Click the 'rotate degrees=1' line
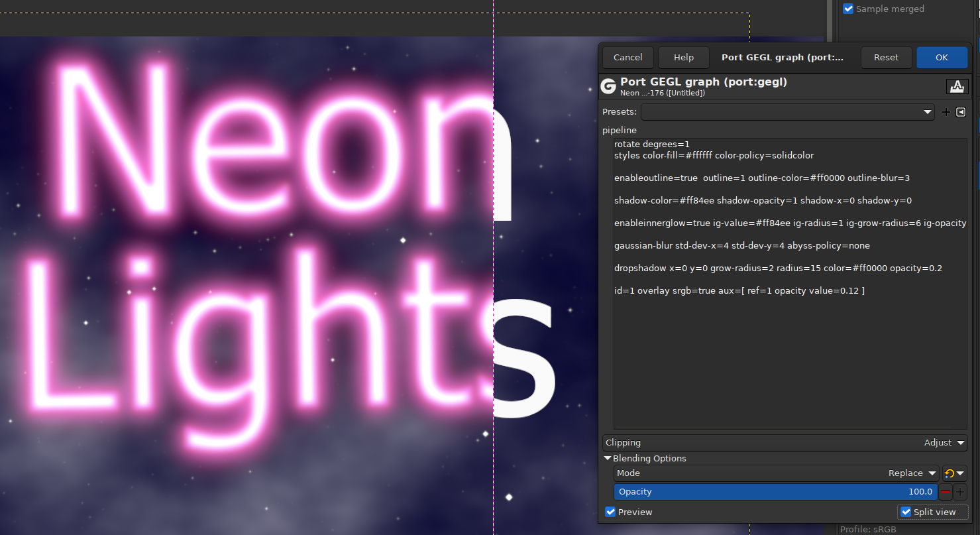The height and width of the screenshot is (535, 980). 652,144
